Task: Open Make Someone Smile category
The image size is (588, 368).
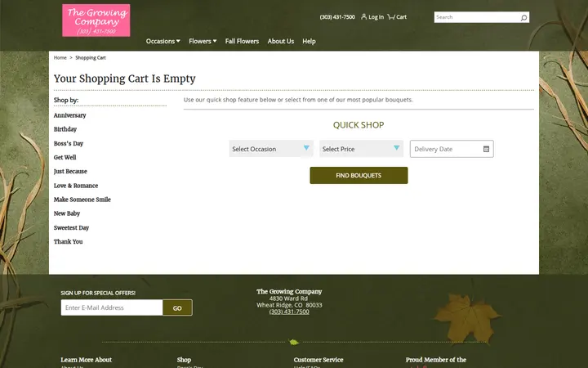Action: click(82, 200)
